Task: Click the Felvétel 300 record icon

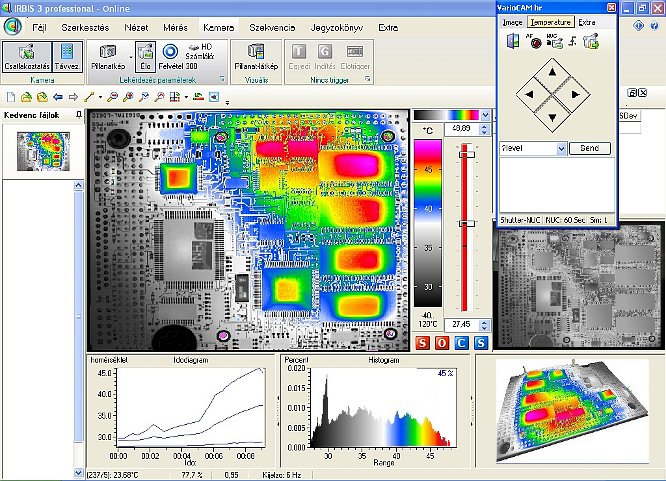Action: point(170,50)
